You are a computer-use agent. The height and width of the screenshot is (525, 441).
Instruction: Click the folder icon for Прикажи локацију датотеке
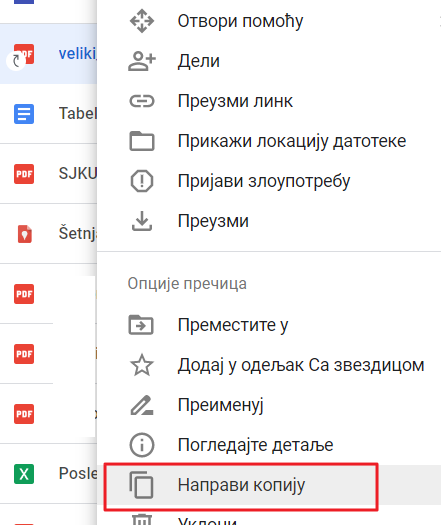tap(142, 141)
